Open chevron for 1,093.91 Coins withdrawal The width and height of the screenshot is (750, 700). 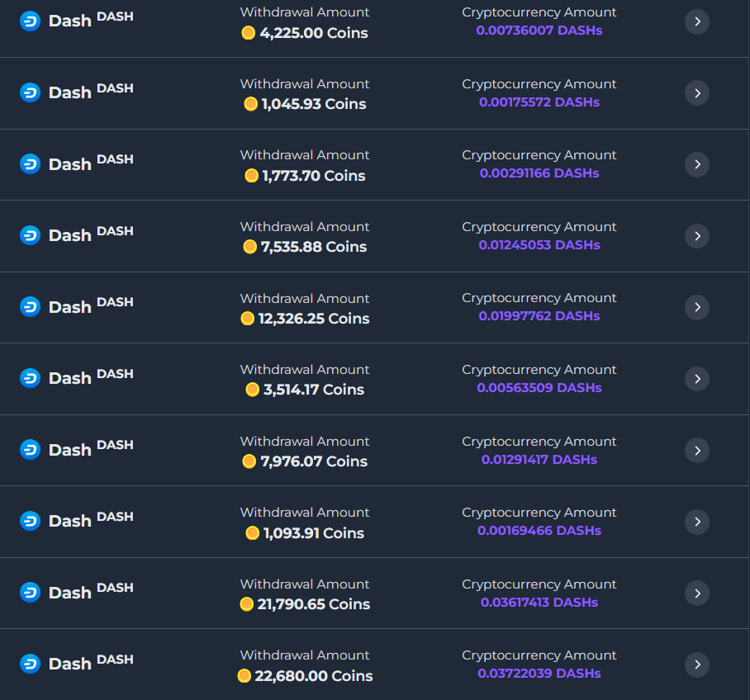[x=697, y=522]
